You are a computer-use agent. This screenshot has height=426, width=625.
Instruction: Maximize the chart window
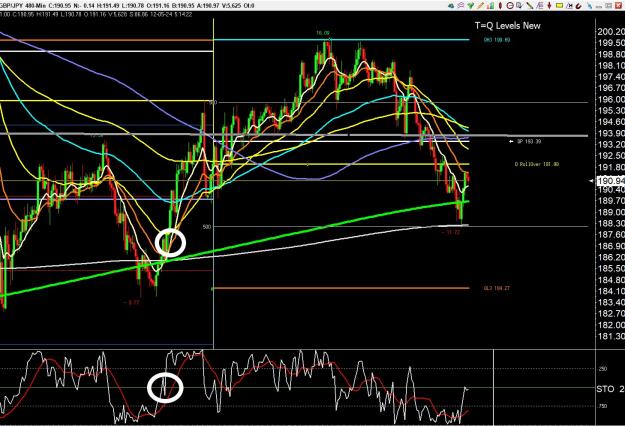tap(608, 6)
